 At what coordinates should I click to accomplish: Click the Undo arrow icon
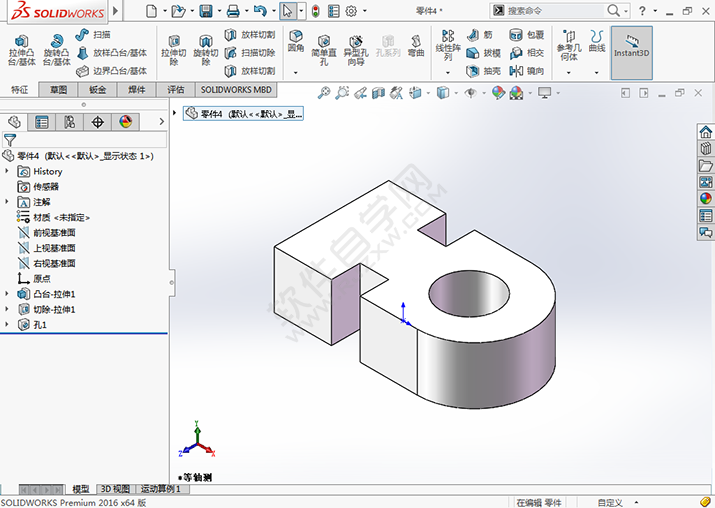(x=260, y=10)
